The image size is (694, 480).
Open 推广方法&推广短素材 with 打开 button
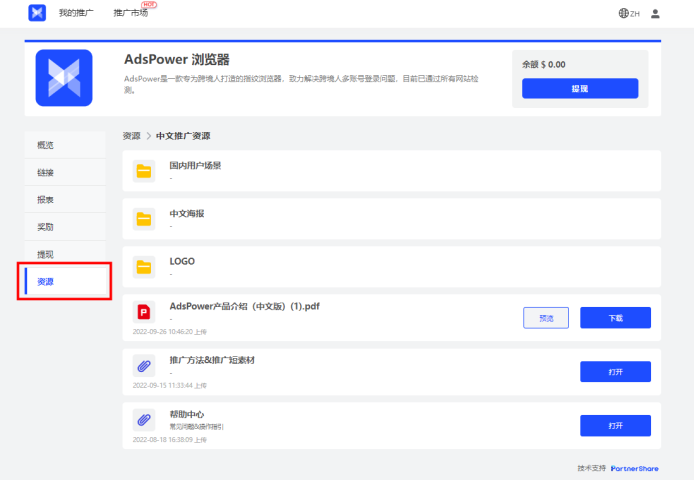pos(615,372)
